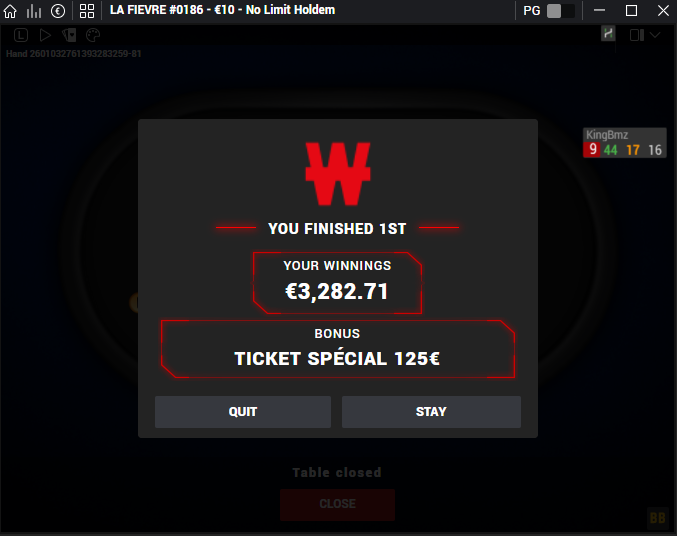Choose STAY at the table
Viewport: 677px width, 536px height.
pos(431,412)
